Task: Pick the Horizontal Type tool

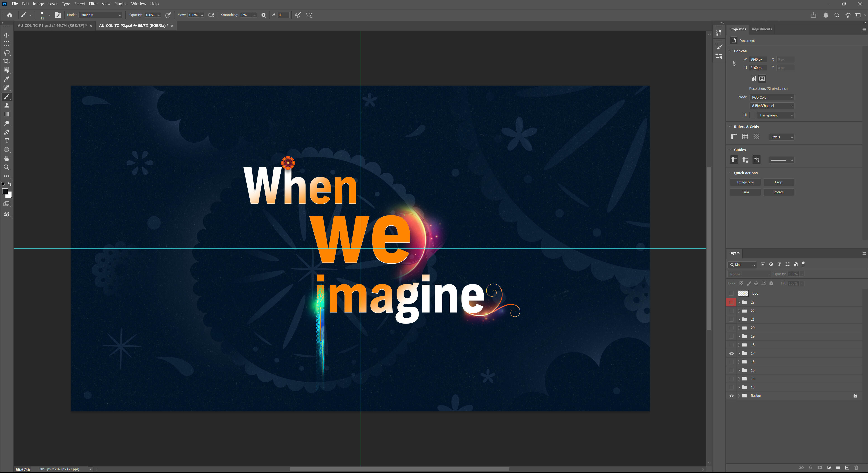Action: point(6,141)
